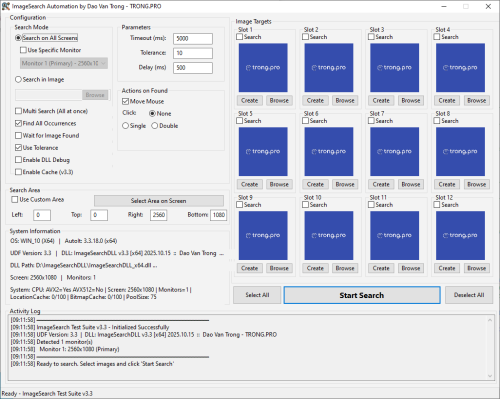Click Browse button for Slot 4

(477, 101)
